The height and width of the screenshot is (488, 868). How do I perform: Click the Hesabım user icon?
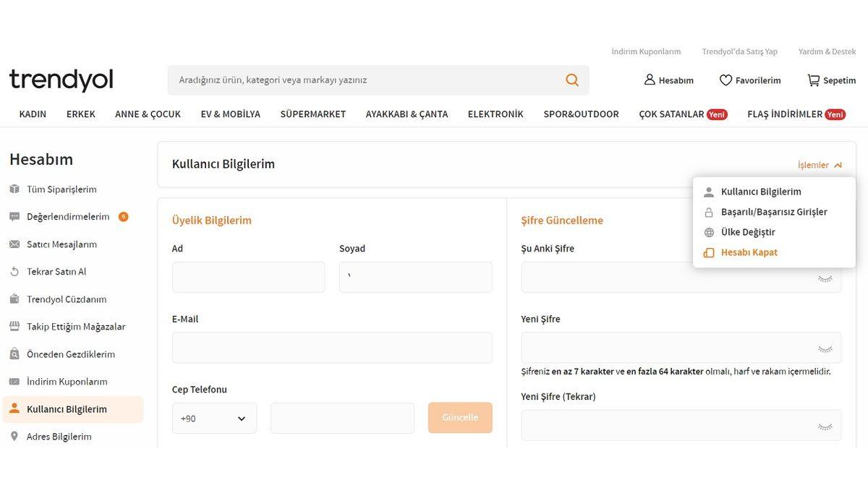pos(649,80)
